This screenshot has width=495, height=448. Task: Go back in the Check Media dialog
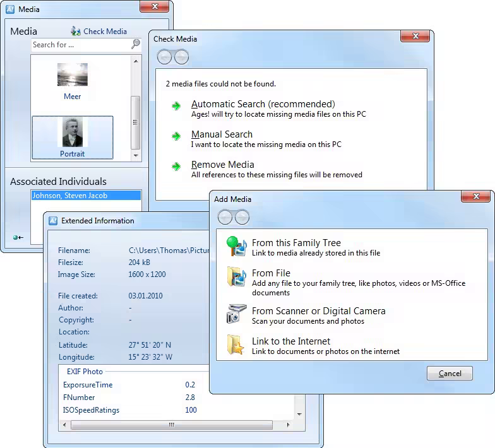coord(164,57)
